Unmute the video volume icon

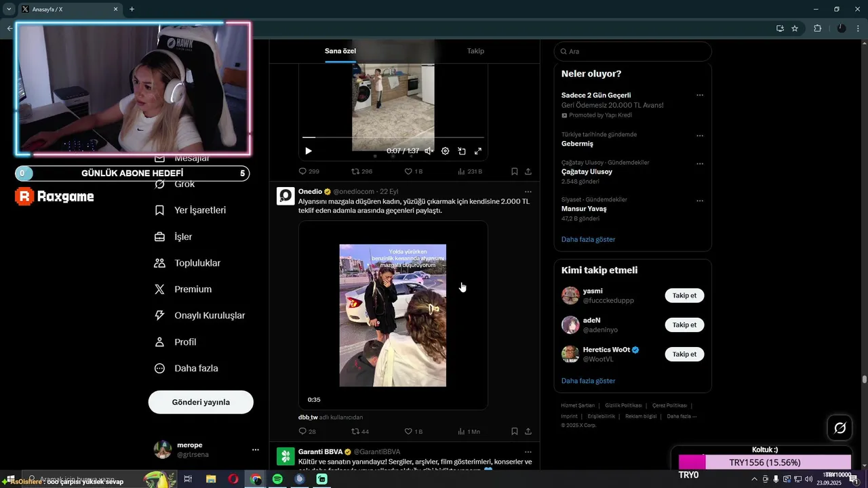(x=429, y=151)
